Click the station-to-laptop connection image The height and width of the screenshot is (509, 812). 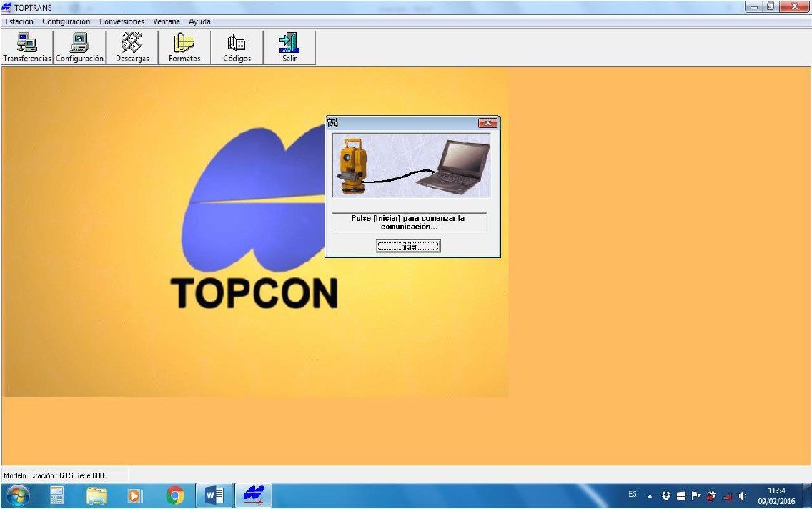[411, 165]
